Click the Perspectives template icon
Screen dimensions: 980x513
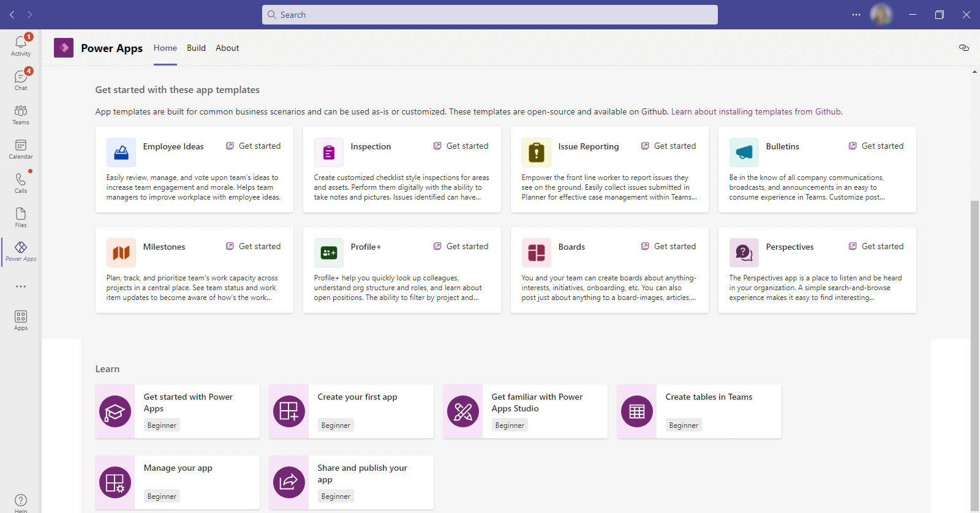(744, 253)
